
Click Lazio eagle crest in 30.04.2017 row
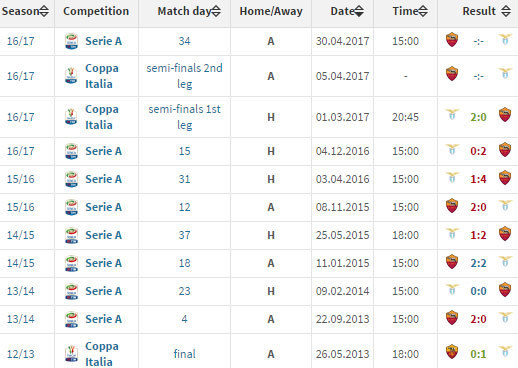505,40
